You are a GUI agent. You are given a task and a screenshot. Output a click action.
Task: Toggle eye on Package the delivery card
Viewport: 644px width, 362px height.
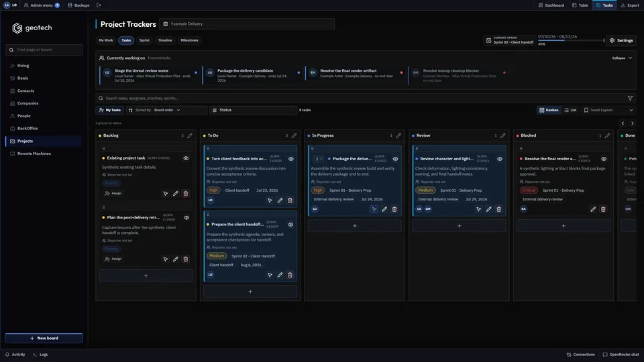pos(395,159)
